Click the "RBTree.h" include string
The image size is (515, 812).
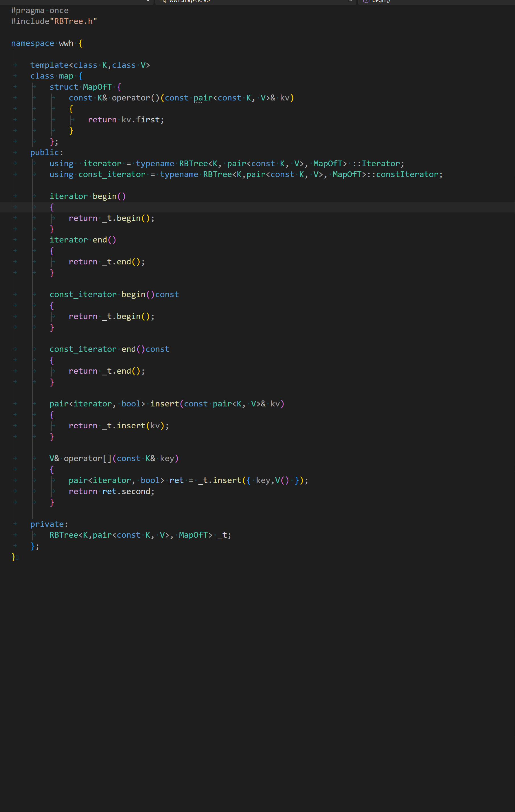pyautogui.click(x=73, y=21)
